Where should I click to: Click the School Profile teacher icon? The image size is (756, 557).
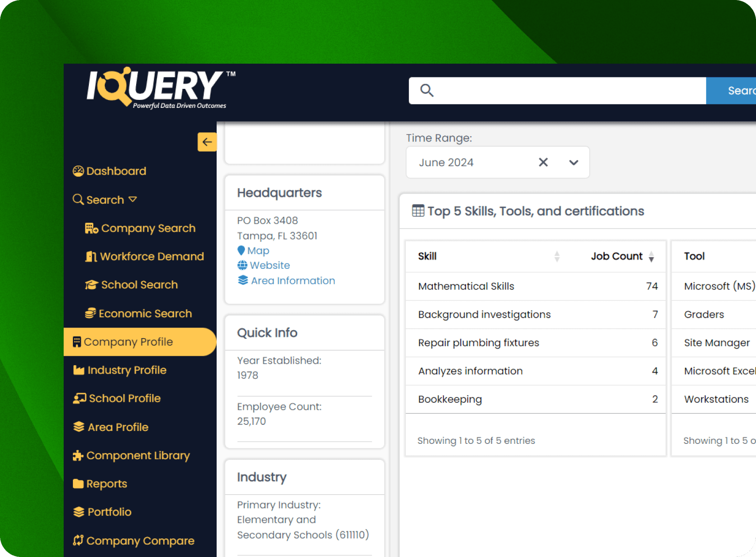point(80,398)
